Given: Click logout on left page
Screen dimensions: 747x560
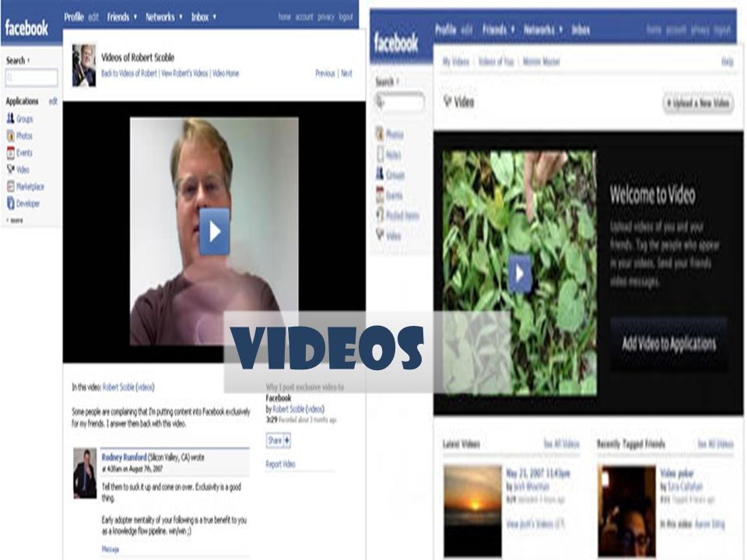Looking at the screenshot, I should [x=345, y=17].
